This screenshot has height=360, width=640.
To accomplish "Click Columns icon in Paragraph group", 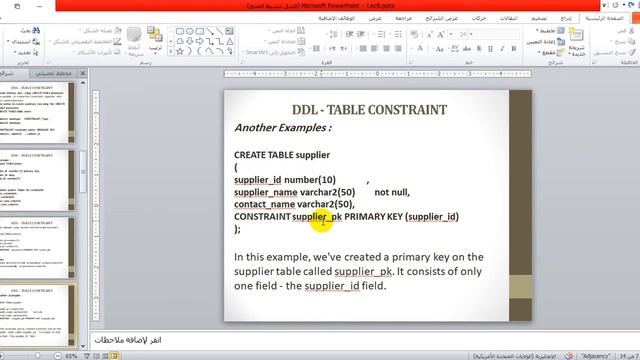I will 315,49.
